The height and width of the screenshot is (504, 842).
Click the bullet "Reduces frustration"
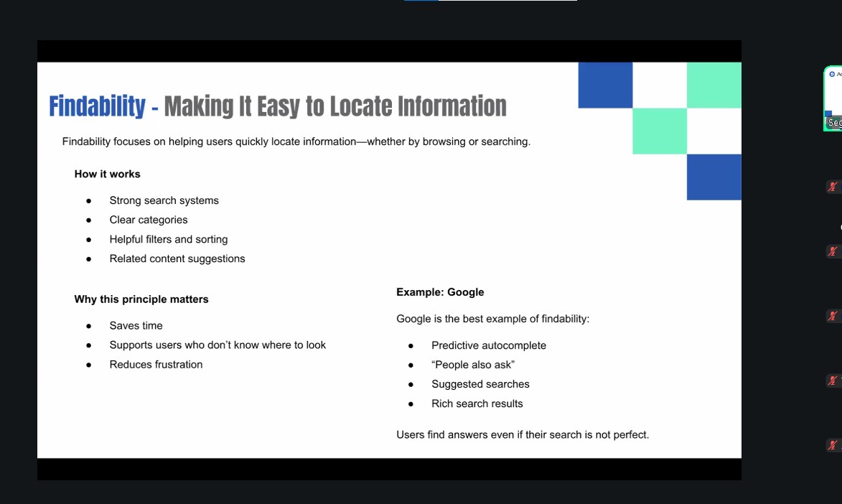tap(156, 364)
